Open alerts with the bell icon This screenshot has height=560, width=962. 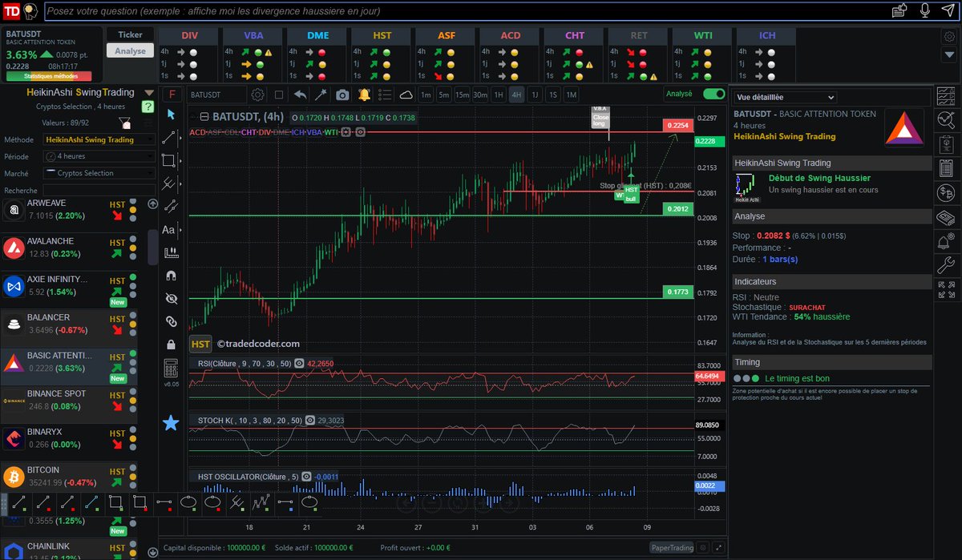click(x=364, y=95)
